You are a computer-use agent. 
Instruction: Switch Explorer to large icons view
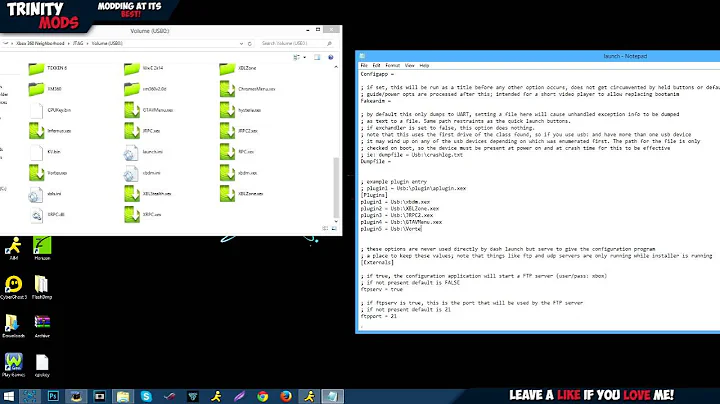334,228
